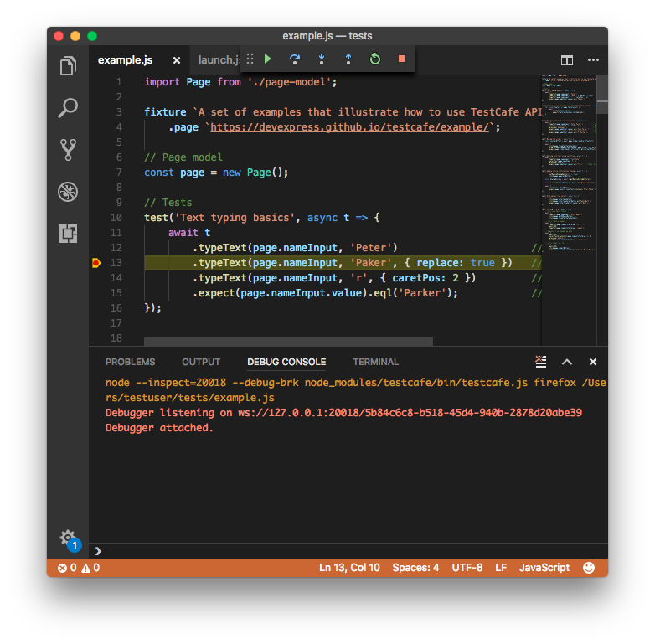The width and height of the screenshot is (655, 644).
Task: Click the Continue debug button
Action: click(268, 59)
